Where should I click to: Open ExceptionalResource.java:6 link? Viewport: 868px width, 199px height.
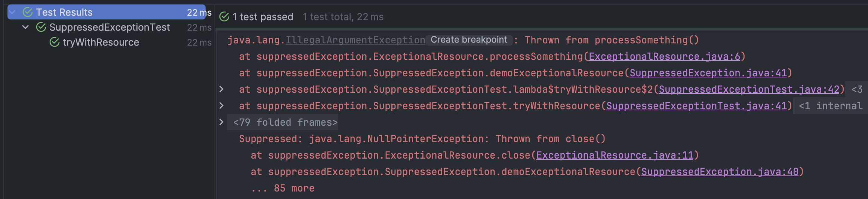(664, 56)
